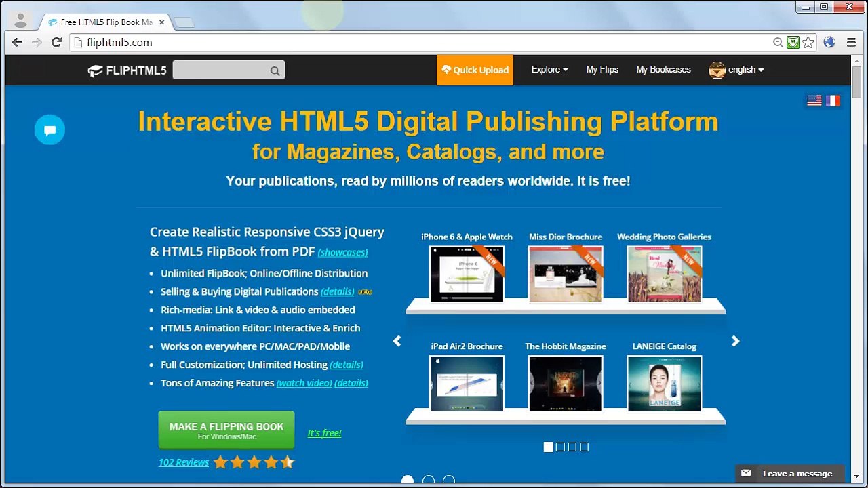This screenshot has width=868, height=488.
Task: Click Leave a message button
Action: (x=790, y=473)
